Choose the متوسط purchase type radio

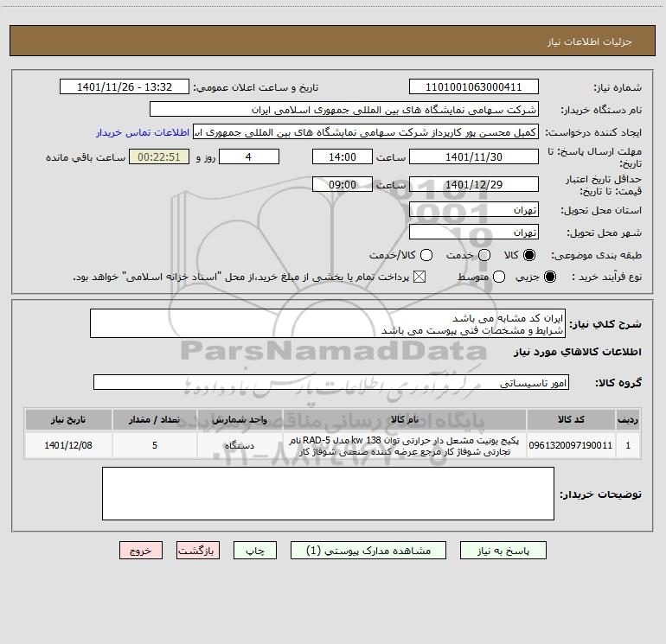click(x=499, y=277)
